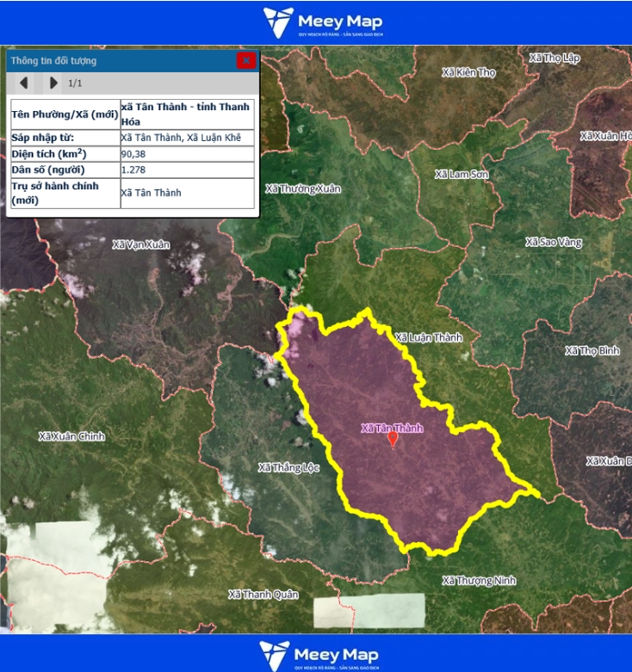Viewport: 632px width, 672px height.
Task: Select Xã Xuân Chinh on the map
Action: click(x=71, y=436)
